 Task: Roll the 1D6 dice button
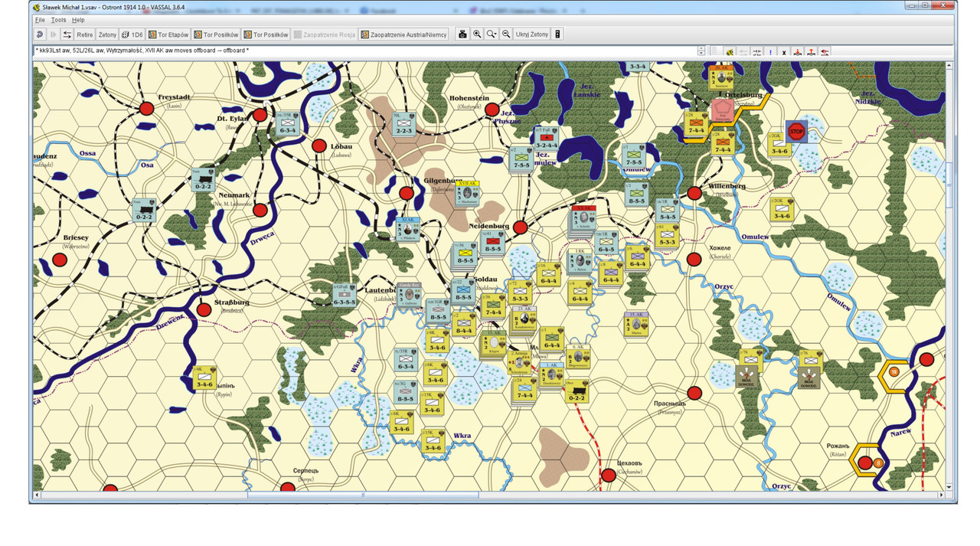[132, 34]
